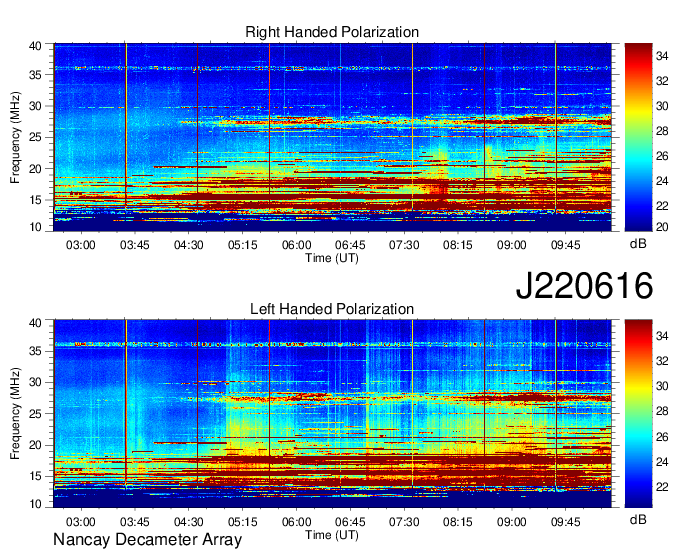Click the 32 dB mark on the right-handed color bar

662,81
